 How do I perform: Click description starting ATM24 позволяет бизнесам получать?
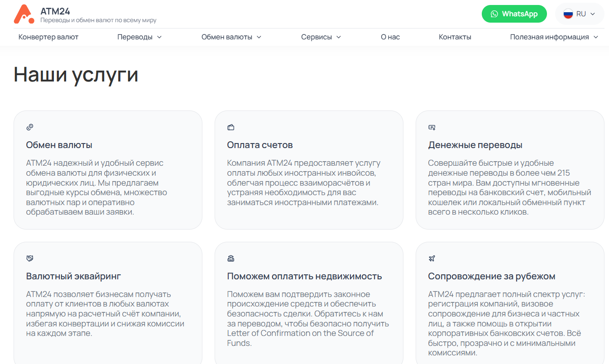(105, 314)
